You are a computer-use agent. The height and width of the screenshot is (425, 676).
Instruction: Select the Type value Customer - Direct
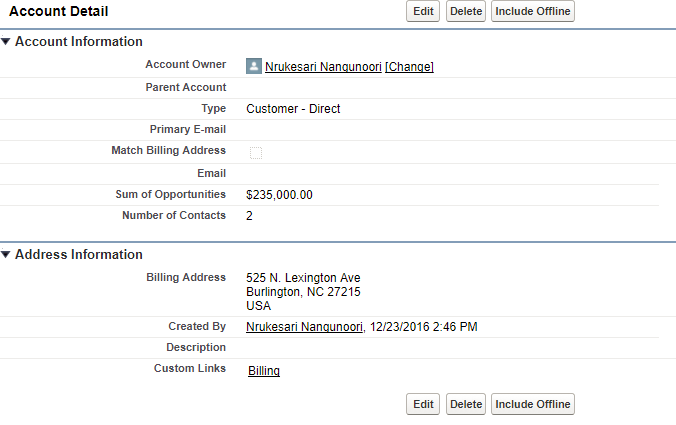pos(293,109)
